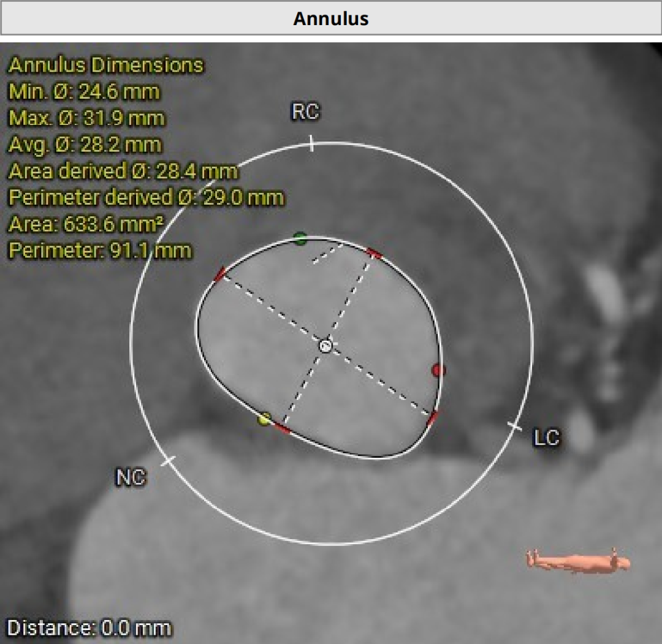Click the Annulus title bar
The image size is (662, 644).
331,18
